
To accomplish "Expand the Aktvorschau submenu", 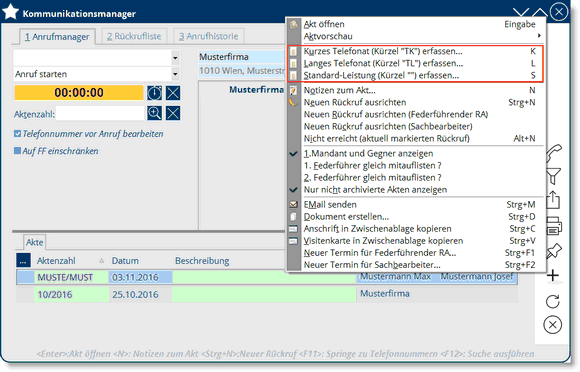I will 416,36.
